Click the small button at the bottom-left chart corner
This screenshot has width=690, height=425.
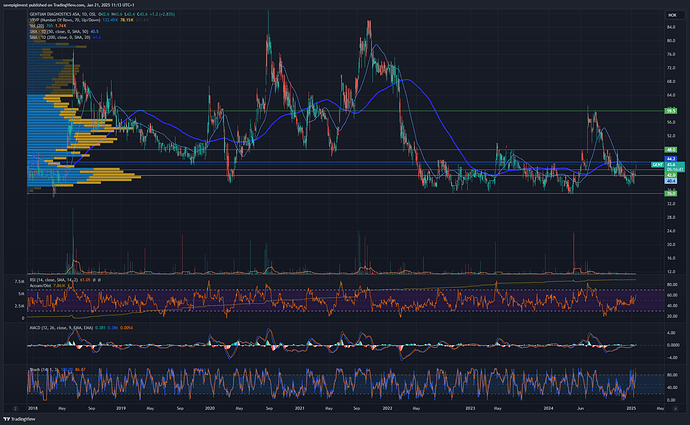click(15, 409)
